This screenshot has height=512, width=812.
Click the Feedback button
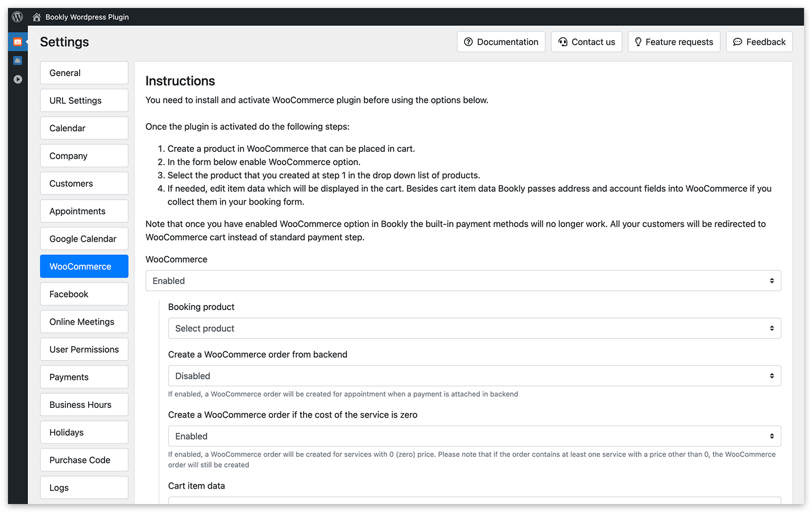point(759,42)
